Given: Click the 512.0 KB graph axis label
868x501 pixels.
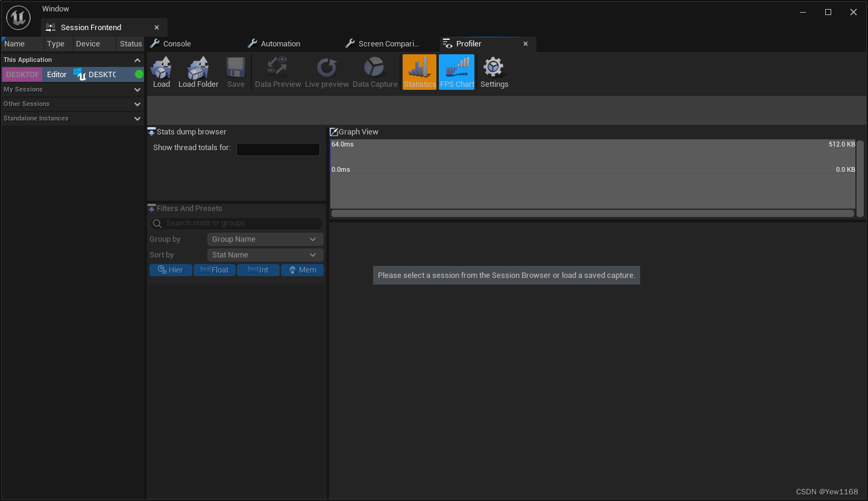Looking at the screenshot, I should (841, 144).
